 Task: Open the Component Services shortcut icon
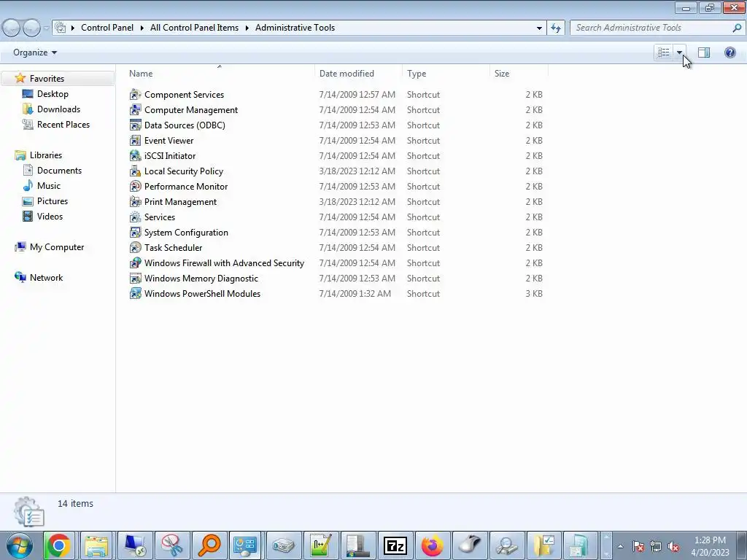135,95
